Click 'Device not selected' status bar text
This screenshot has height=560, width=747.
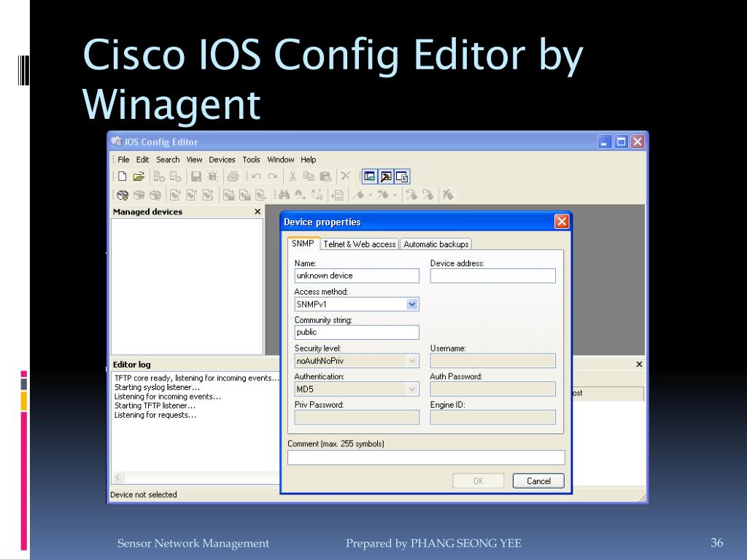(144, 495)
